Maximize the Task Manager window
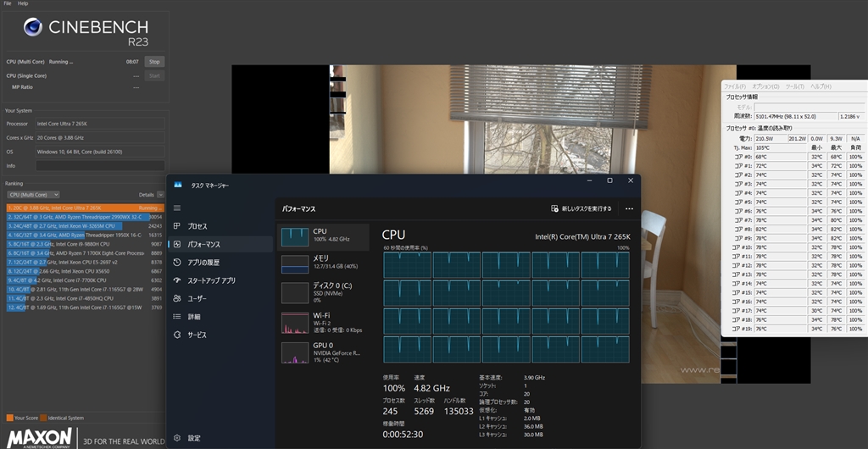Screen dimensions: 868x449 (x=609, y=180)
